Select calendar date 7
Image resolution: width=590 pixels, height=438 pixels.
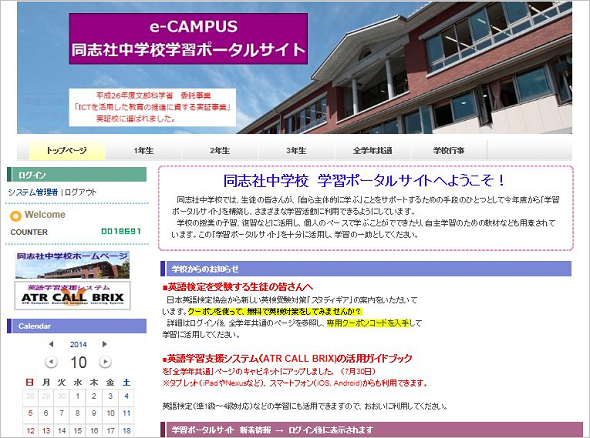[x=62, y=413]
